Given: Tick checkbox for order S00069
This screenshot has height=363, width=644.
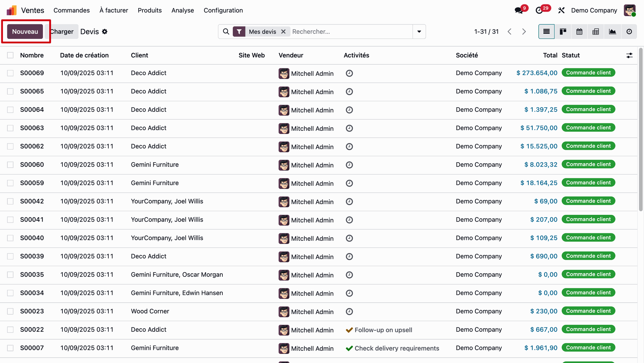Looking at the screenshot, I should pyautogui.click(x=10, y=73).
